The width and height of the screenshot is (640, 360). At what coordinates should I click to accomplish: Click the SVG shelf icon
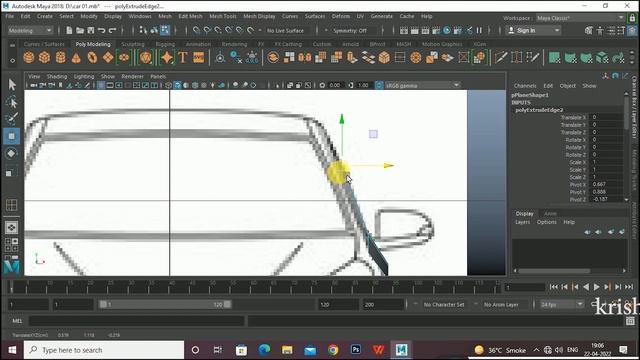tap(199, 58)
